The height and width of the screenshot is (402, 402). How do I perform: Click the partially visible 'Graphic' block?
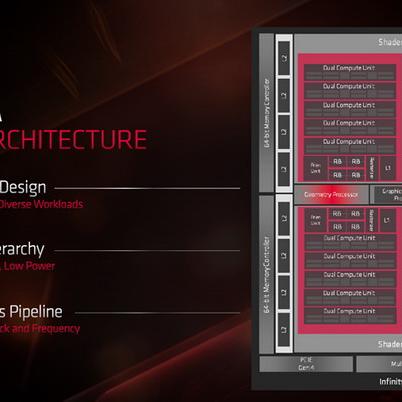[388, 194]
